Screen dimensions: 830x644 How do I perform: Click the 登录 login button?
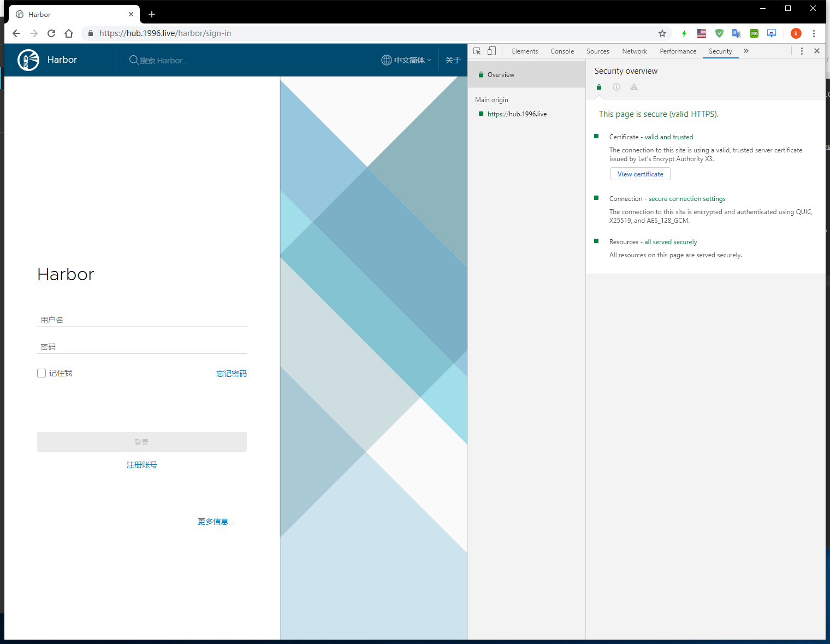tap(142, 442)
